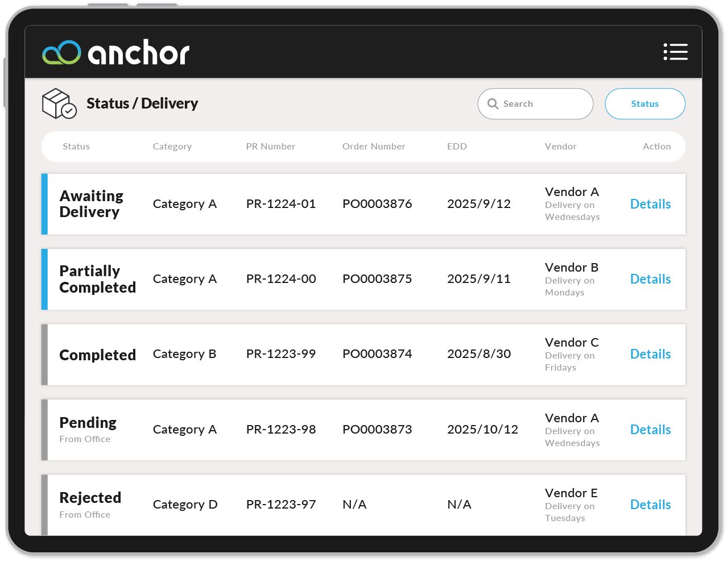Image resolution: width=728 pixels, height=562 pixels.
Task: Click the Order Number column header
Action: (374, 146)
